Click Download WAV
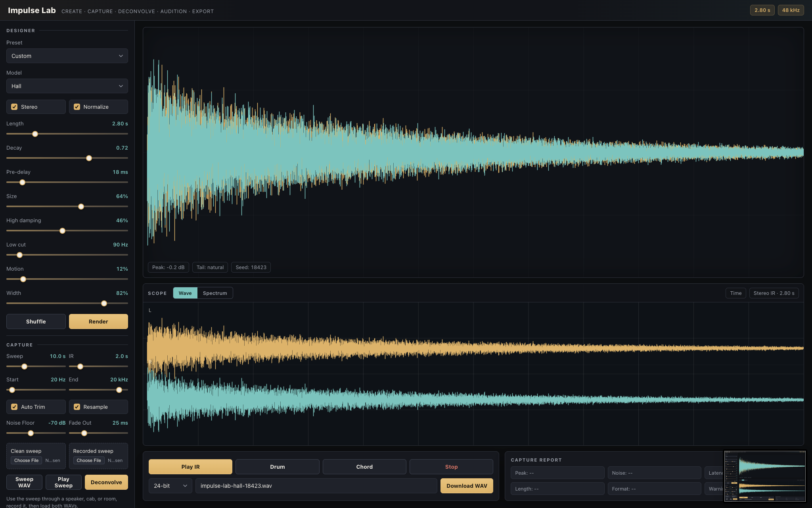The image size is (812, 508). click(467, 486)
